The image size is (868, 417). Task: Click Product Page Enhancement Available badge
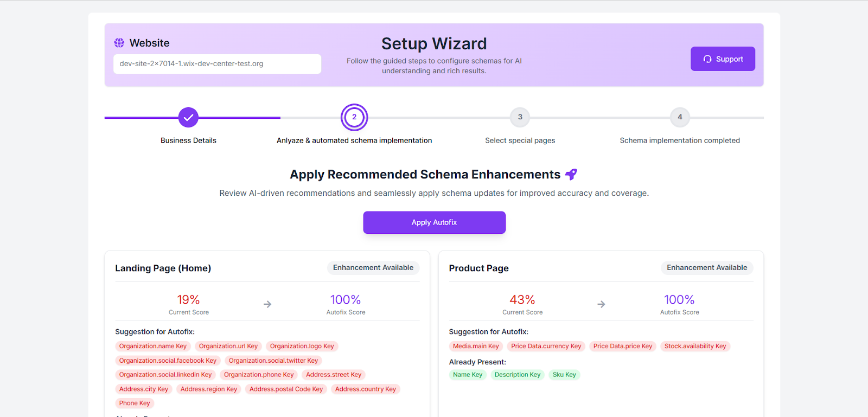(x=707, y=268)
